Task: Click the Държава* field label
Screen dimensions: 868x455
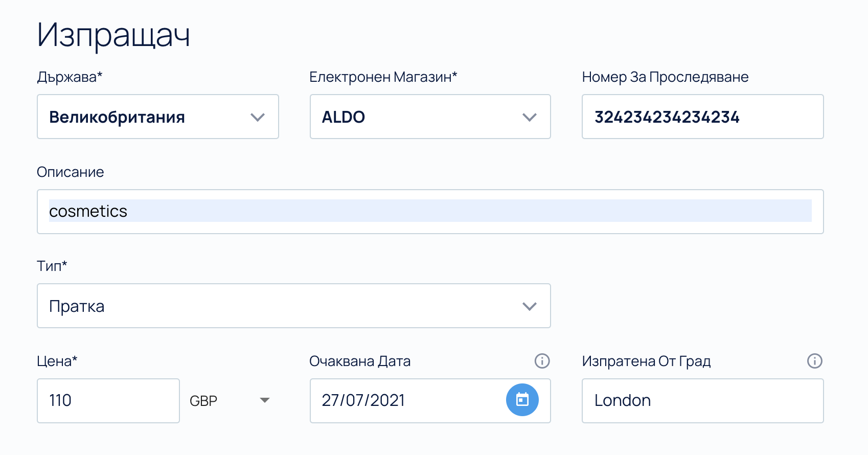Action: 70,77
